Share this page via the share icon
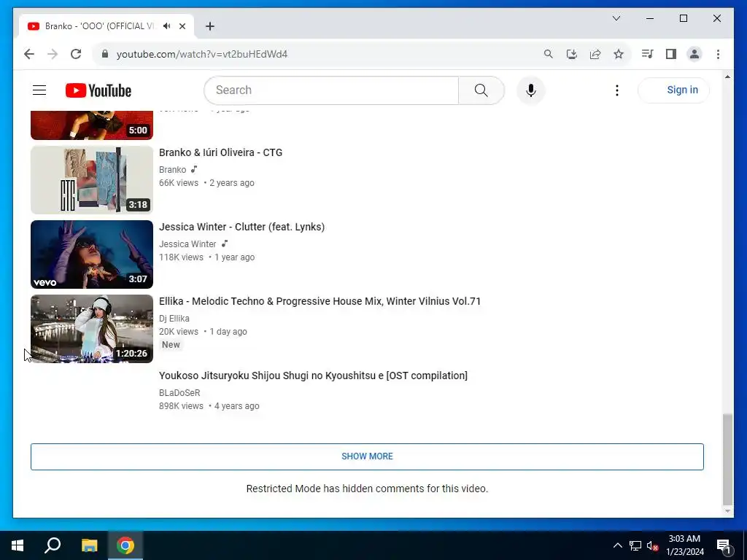The image size is (747, 560). pos(595,54)
